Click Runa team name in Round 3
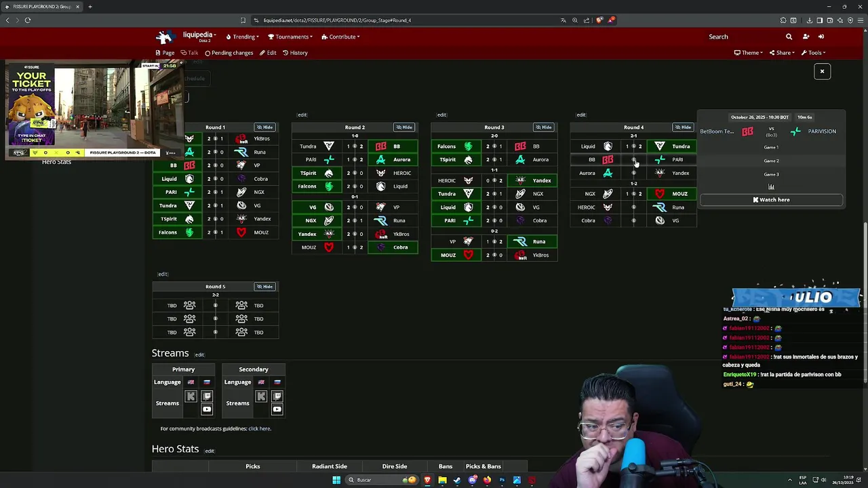Screen dimensions: 868x488 coord(539,242)
